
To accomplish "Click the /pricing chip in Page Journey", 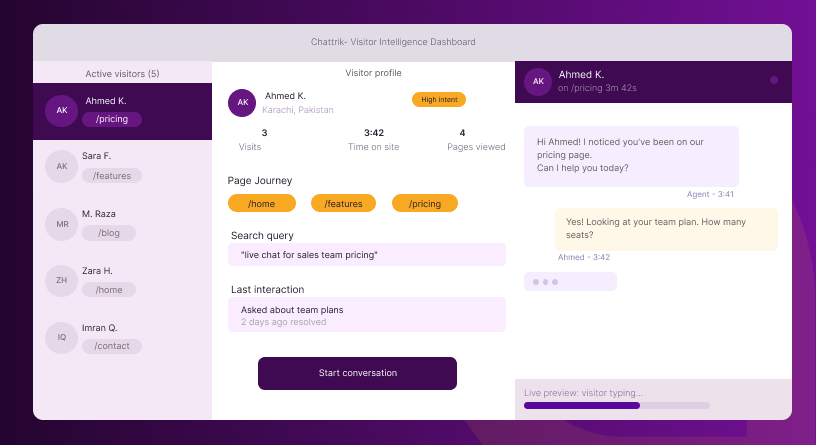I will (x=425, y=204).
